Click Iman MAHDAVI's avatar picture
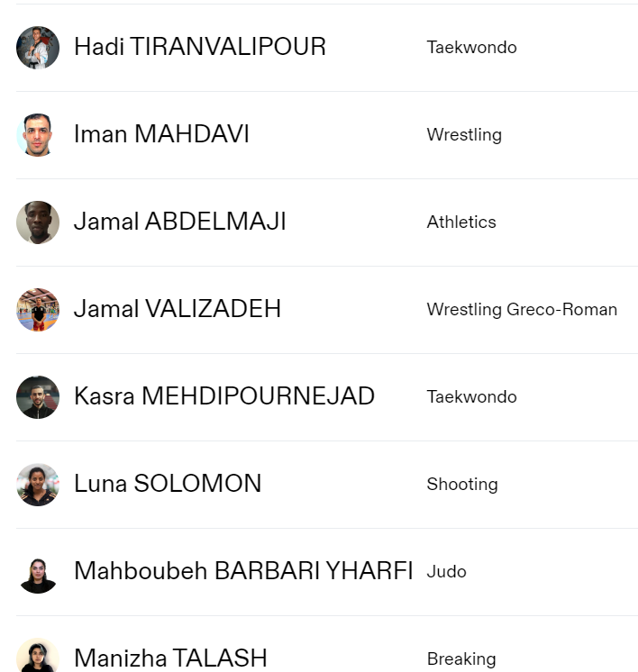This screenshot has height=672, width=638. pyautogui.click(x=38, y=135)
